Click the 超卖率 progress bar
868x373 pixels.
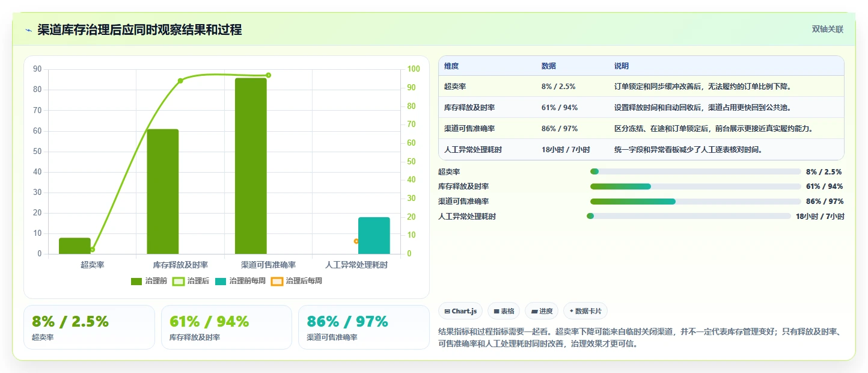[x=695, y=171]
